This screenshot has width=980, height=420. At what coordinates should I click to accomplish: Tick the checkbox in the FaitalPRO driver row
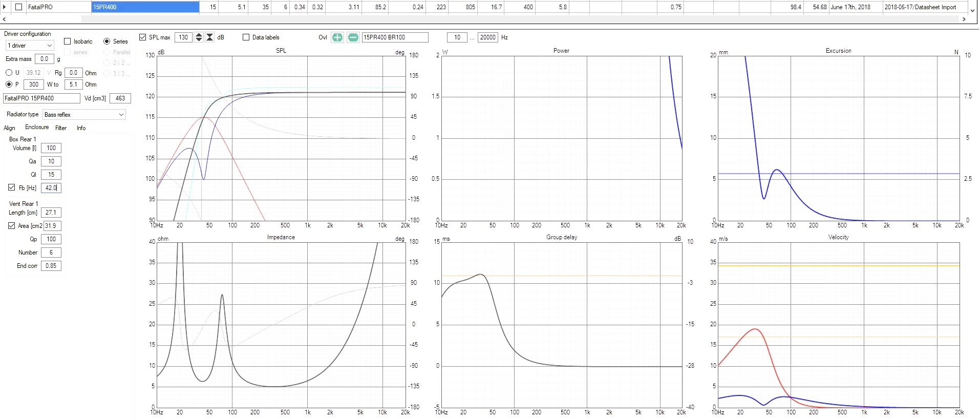19,7
